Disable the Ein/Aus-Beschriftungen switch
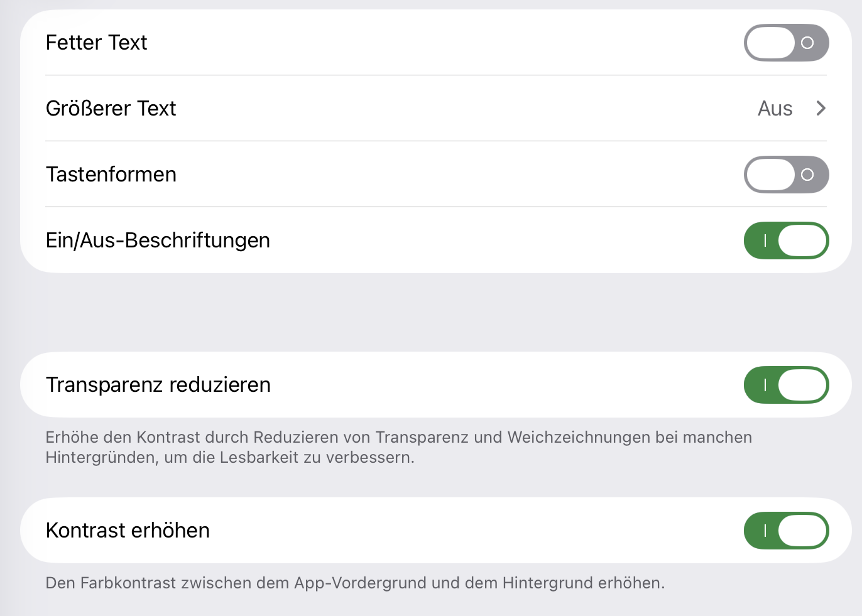 point(786,240)
